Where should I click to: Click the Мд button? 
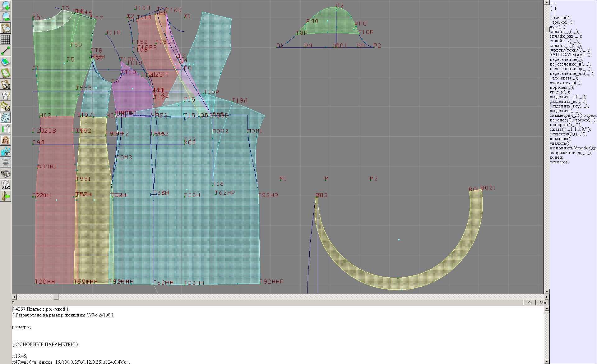[x=543, y=302]
